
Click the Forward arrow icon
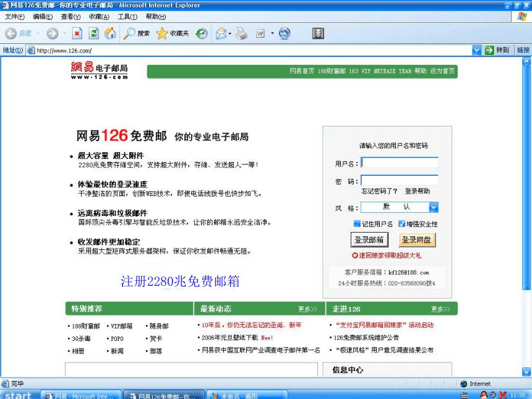tap(52, 33)
